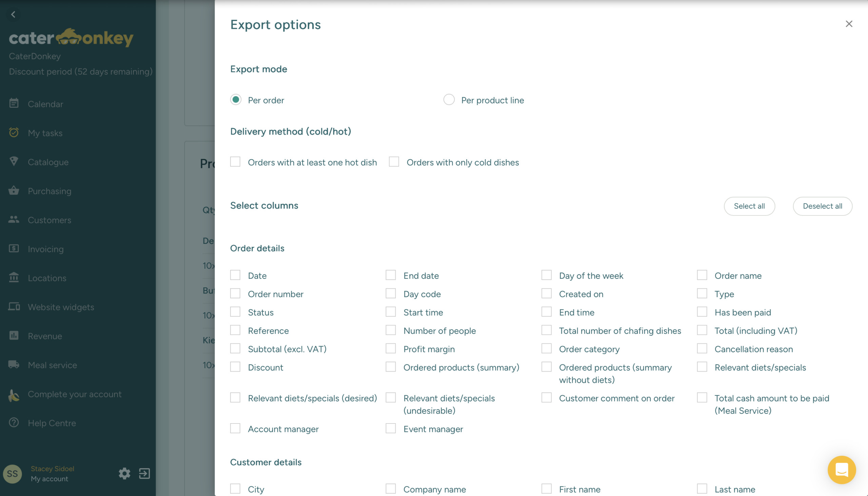The height and width of the screenshot is (496, 868).
Task: Click the settings gear icon
Action: click(x=124, y=474)
